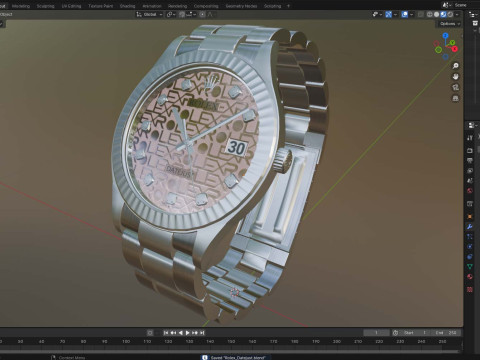Select rendered viewport shading
The height and width of the screenshot is (360, 480).
450,14
